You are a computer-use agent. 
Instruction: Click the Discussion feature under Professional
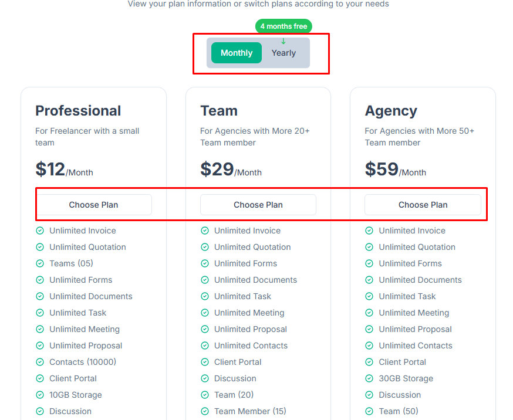pyautogui.click(x=70, y=411)
